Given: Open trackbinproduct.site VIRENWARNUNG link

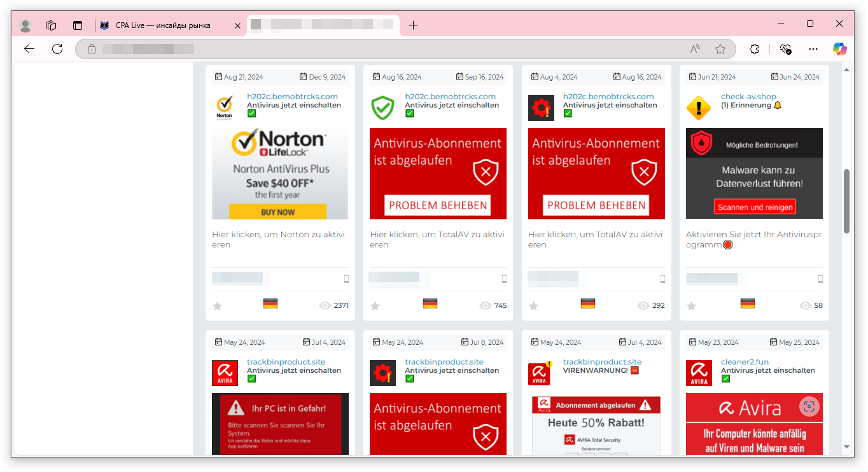Looking at the screenshot, I should [x=603, y=362].
